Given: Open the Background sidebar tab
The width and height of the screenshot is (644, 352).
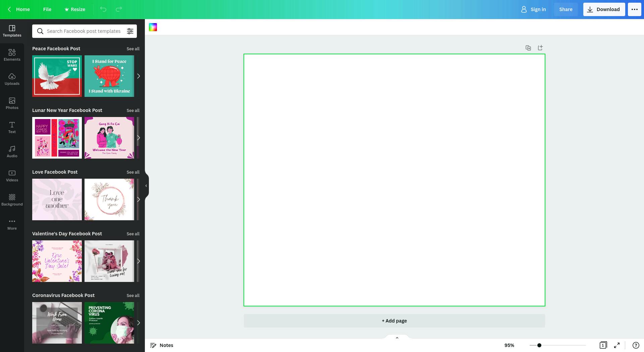Looking at the screenshot, I should [x=12, y=200].
